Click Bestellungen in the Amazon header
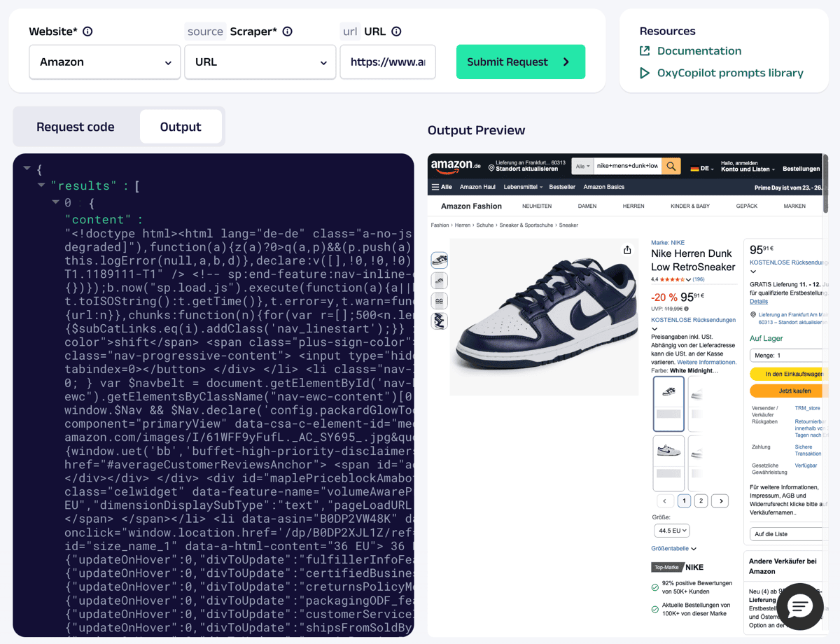Screen dimensions: 840x644 point(801,169)
